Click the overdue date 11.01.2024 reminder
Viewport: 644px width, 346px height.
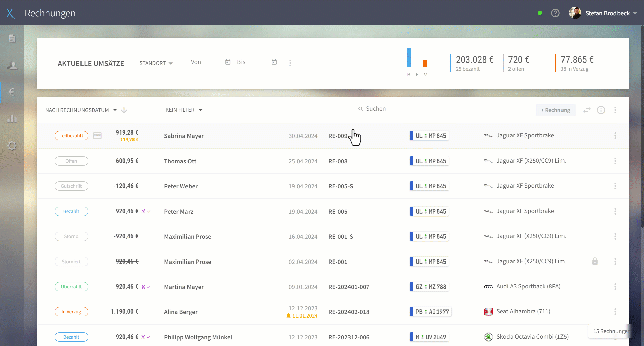[x=302, y=316]
